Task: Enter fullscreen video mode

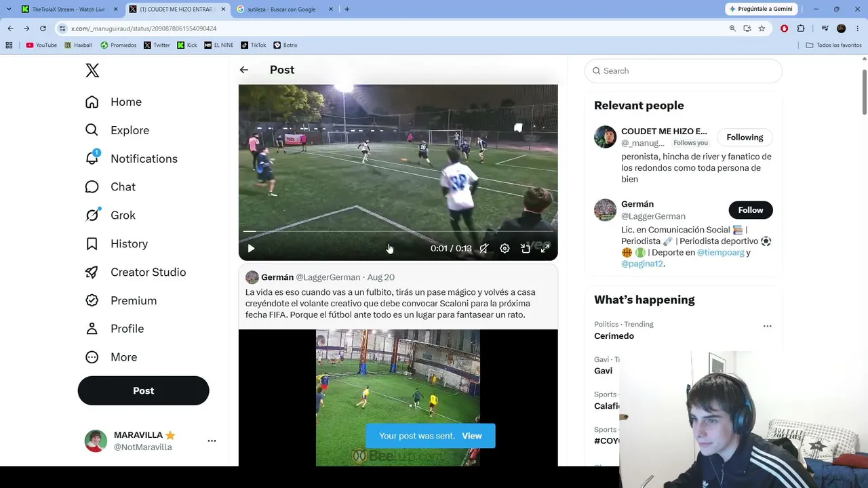Action: 545,249
